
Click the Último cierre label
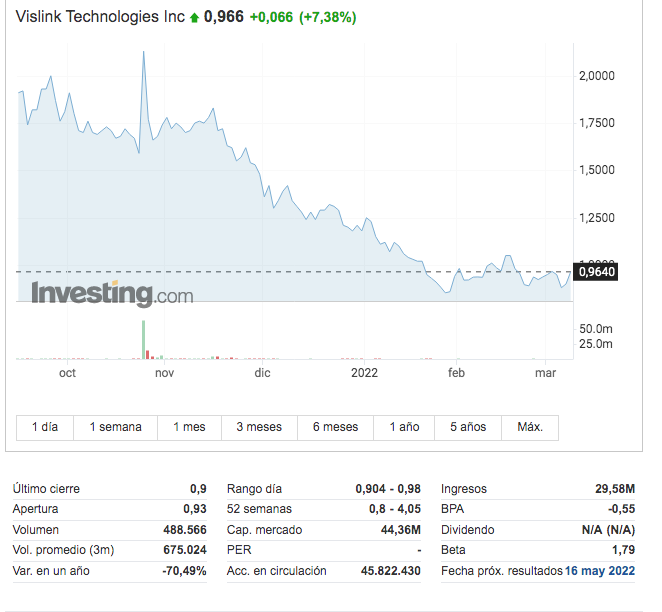(x=46, y=489)
